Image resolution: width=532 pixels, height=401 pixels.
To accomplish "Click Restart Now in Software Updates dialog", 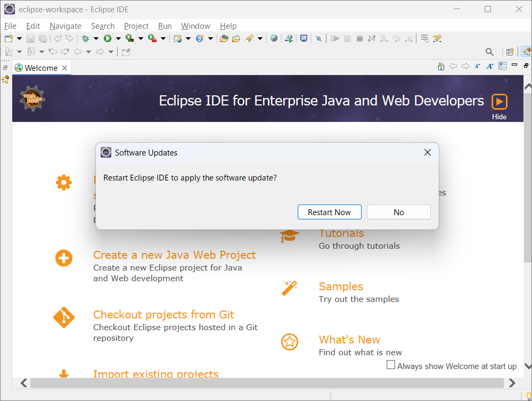I will pos(330,212).
